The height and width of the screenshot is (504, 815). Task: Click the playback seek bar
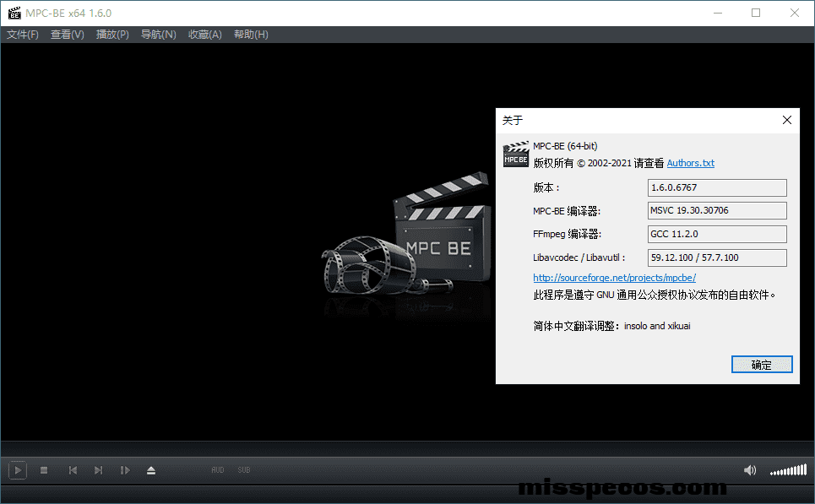407,448
